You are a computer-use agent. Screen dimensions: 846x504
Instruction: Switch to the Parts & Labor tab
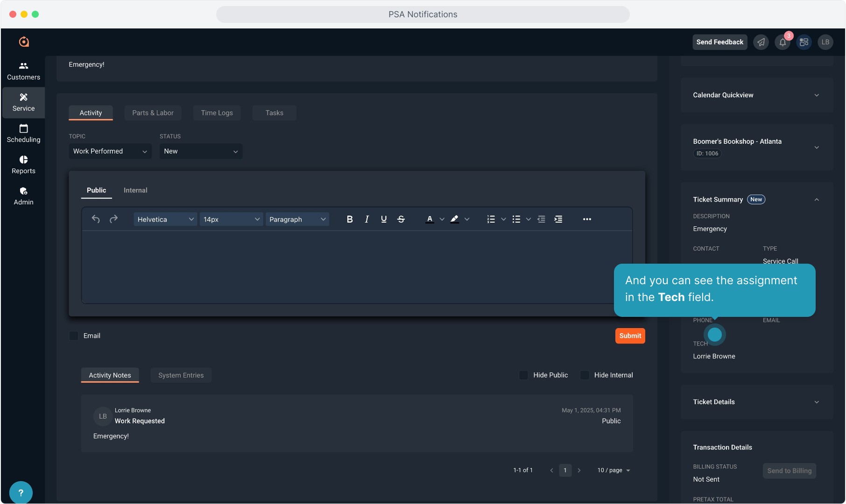[153, 113]
